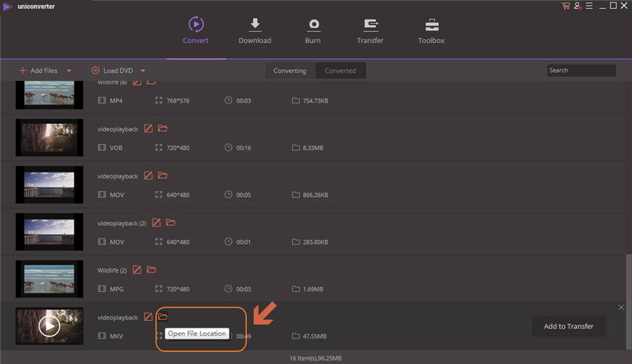Expand the Add Files dropdown arrow
This screenshot has height=364, width=632.
(69, 71)
